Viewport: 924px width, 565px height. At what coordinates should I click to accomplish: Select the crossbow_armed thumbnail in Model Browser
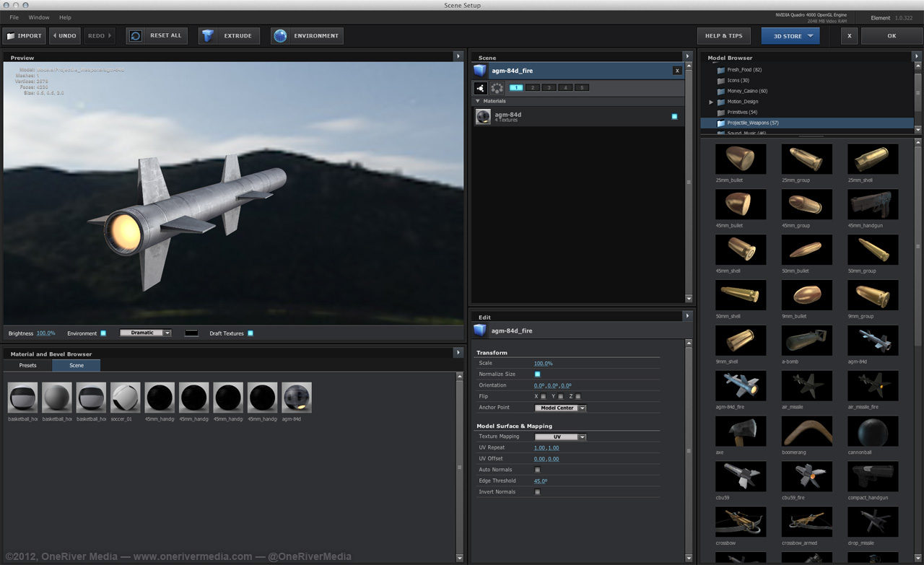[806, 522]
